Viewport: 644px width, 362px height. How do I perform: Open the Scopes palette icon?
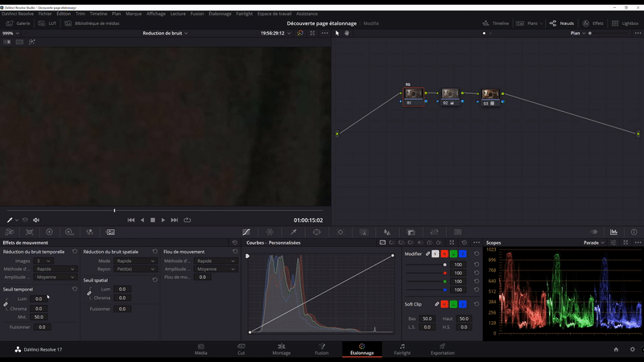click(x=614, y=232)
